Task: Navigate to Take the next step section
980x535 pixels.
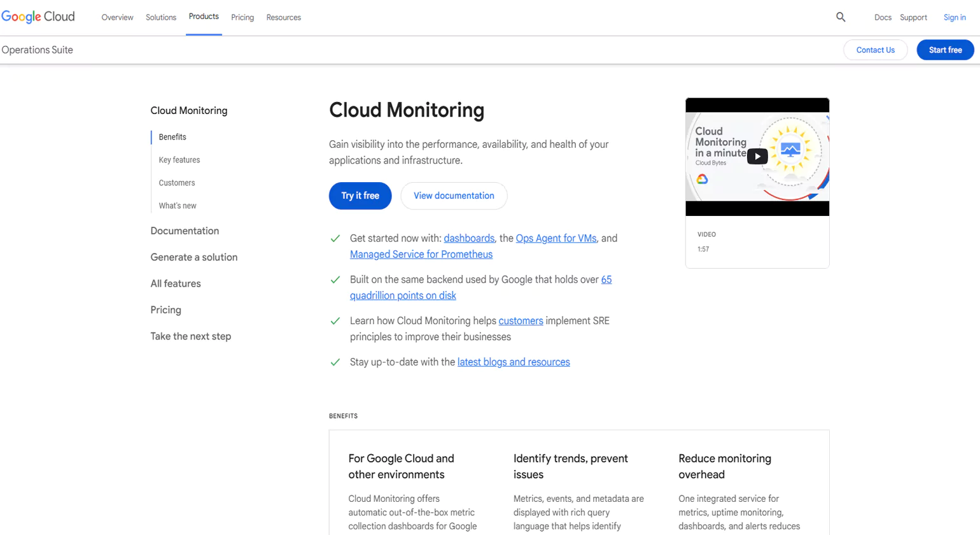Action: (x=190, y=336)
